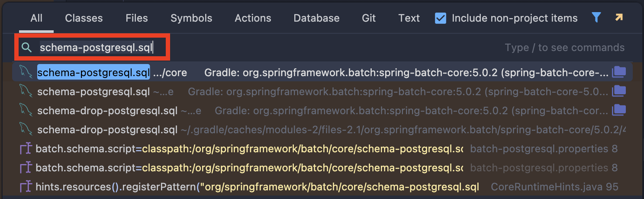
Task: Select the Text search tab
Action: click(x=409, y=18)
